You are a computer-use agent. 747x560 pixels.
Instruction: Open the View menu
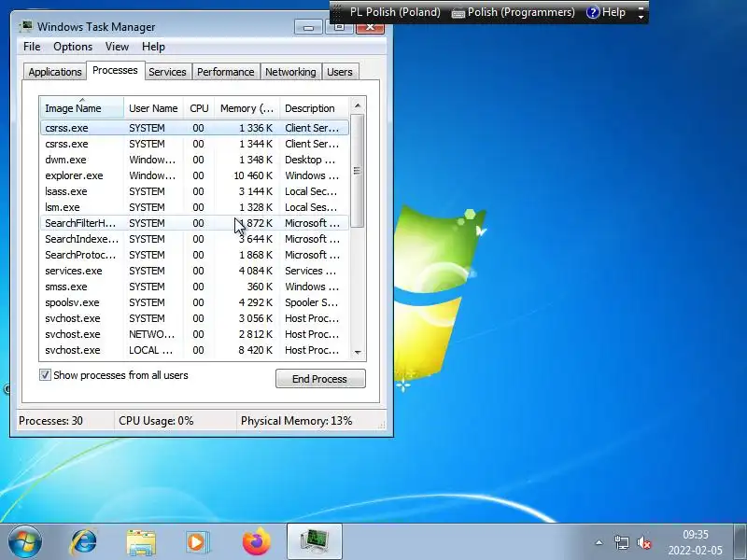(x=117, y=47)
